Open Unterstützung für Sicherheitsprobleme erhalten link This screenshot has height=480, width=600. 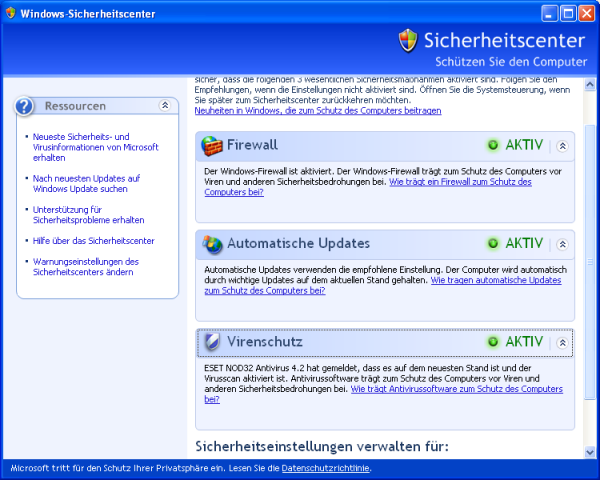(88, 215)
